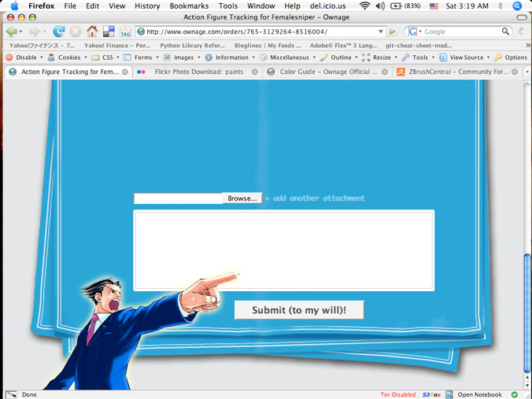Open the Options toolbar item
The width and height of the screenshot is (532, 399).
tap(511, 57)
